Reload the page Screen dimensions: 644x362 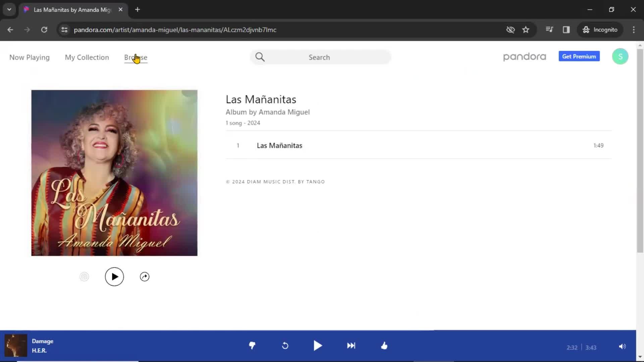pyautogui.click(x=44, y=29)
